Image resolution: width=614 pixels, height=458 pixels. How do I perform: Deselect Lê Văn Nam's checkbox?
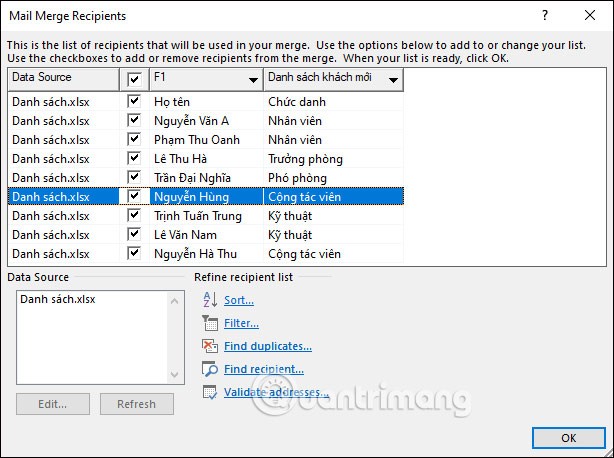click(x=134, y=234)
